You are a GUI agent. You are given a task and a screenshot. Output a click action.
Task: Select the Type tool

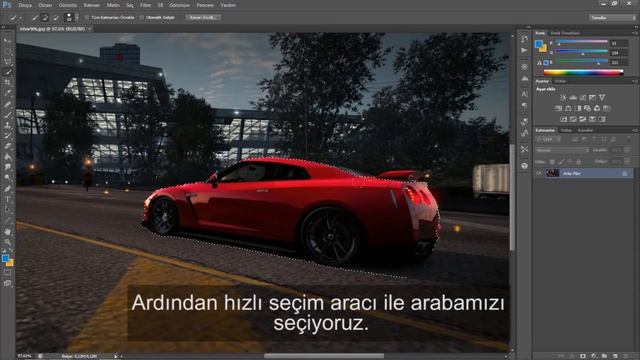coord(7,200)
